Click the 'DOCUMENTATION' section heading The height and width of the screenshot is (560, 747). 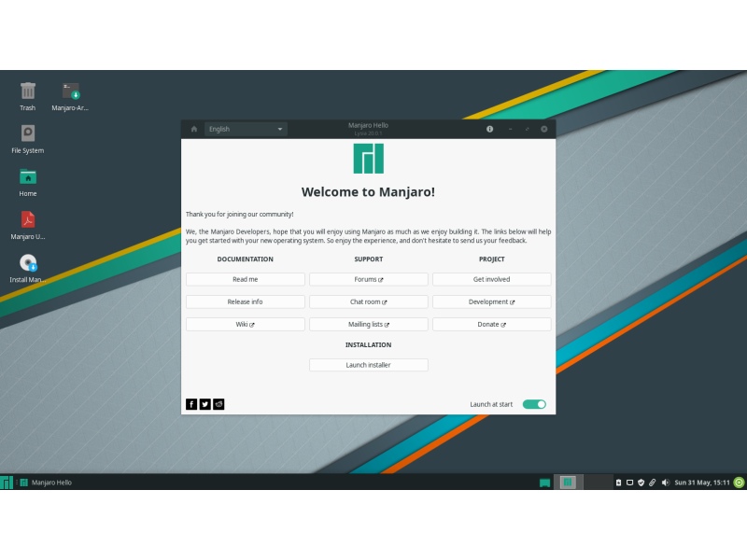[x=246, y=259]
